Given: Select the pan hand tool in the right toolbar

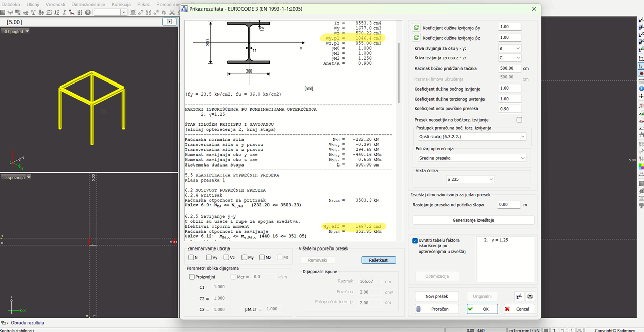Looking at the screenshot, I should tap(641, 135).
